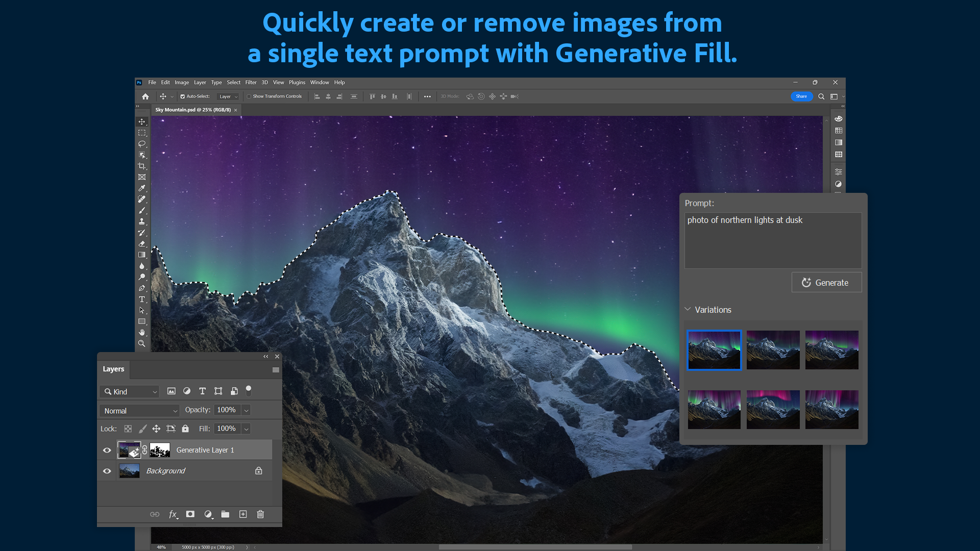This screenshot has width=980, height=551.
Task: Open the Opacity percentage dropdown
Action: 246,410
